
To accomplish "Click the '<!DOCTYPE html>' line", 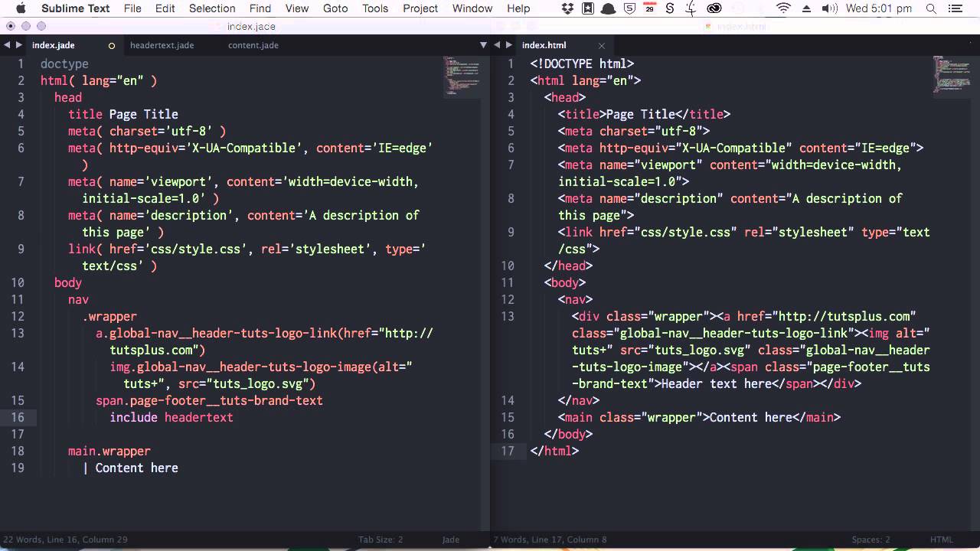I will (582, 64).
